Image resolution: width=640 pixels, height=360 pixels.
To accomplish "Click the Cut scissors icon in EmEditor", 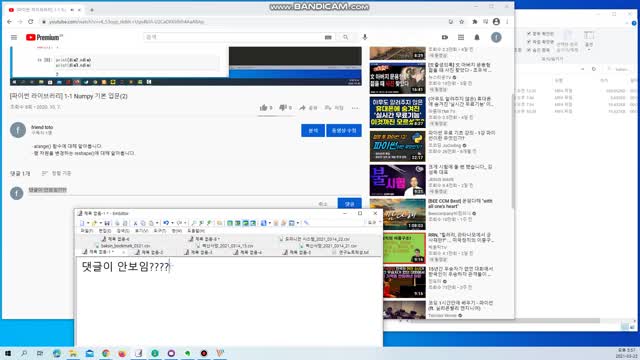I will (135, 223).
